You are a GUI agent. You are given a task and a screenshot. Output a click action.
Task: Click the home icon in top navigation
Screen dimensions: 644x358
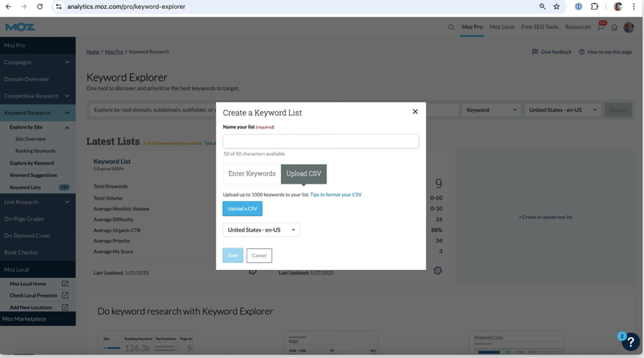point(615,27)
